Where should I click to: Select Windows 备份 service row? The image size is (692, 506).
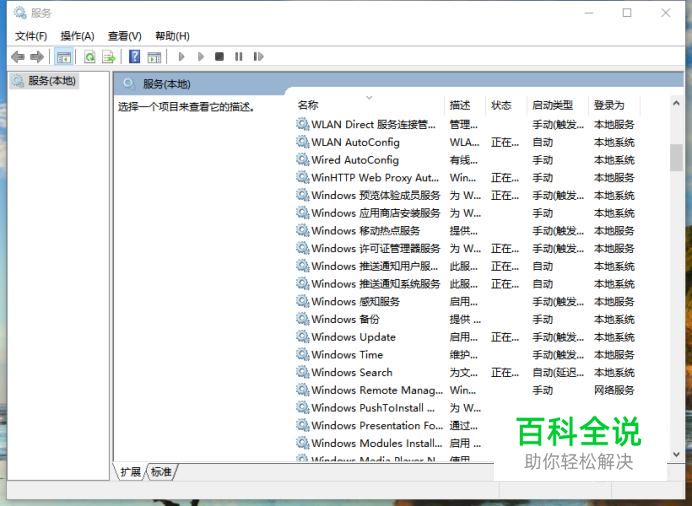(466, 319)
